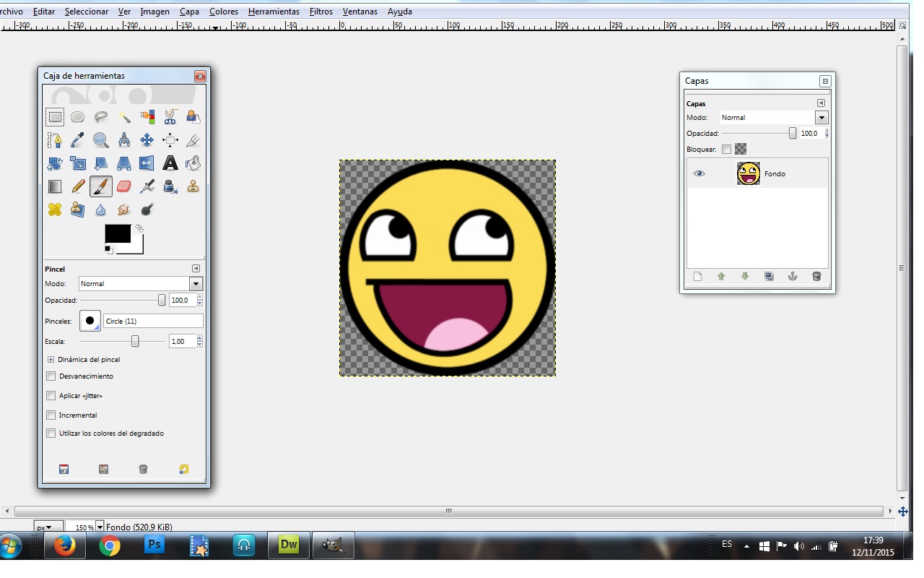This screenshot has width=924, height=578.
Task: Activate the Move tool
Action: click(x=147, y=140)
